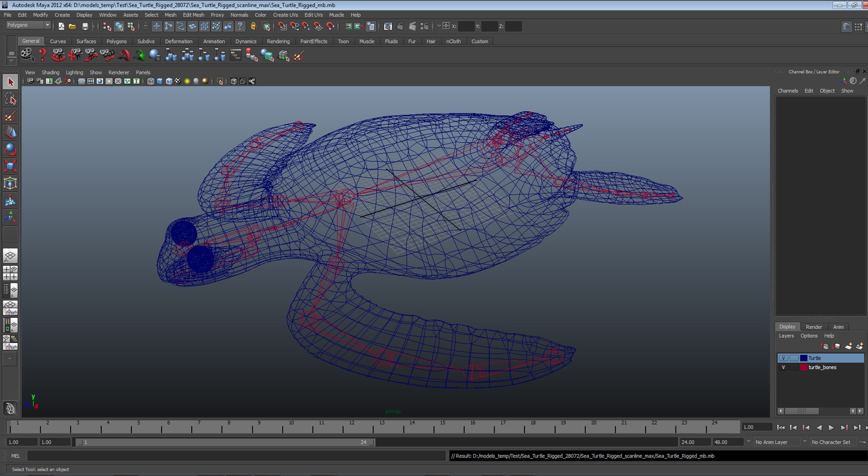Screen dimensions: 868x476
Task: Click the Save Scene floppy icon
Action: coord(85,26)
